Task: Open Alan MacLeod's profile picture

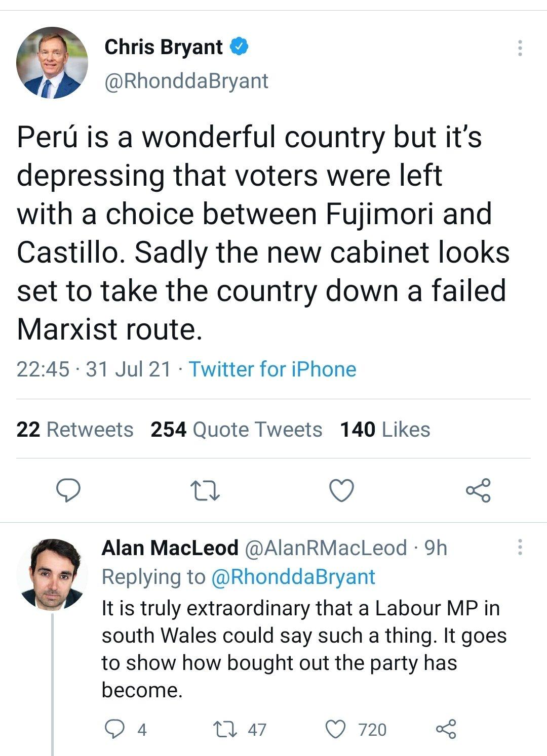Action: (x=52, y=573)
